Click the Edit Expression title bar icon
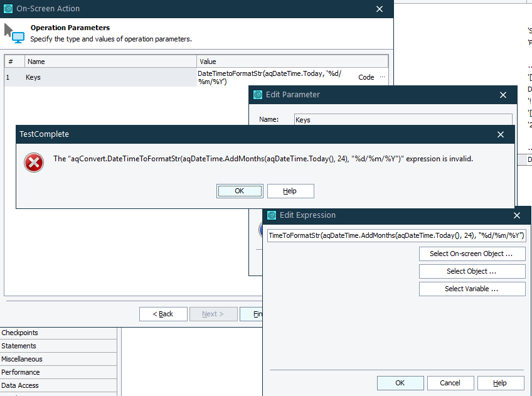Viewport: 532px width, 396px height. point(272,215)
